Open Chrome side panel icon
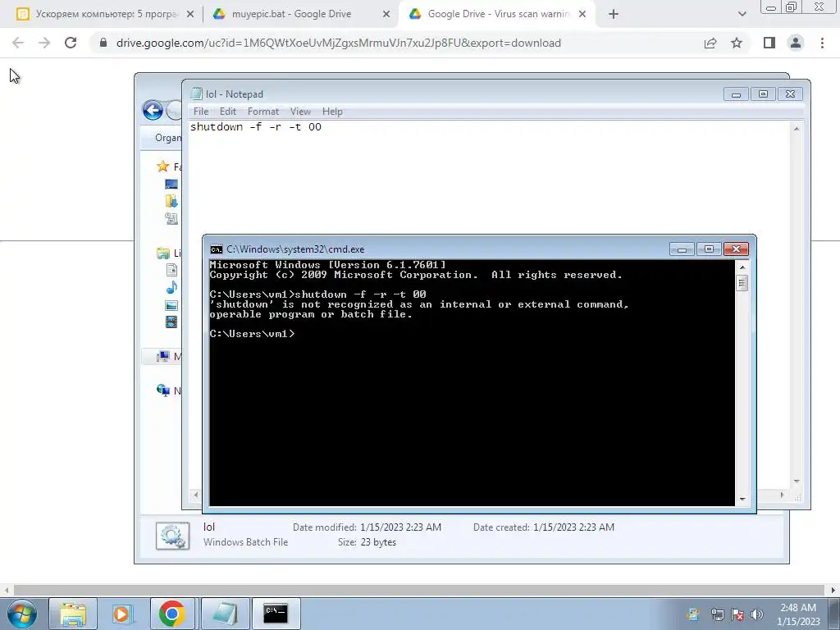Screen dimensions: 840x630 769,43
